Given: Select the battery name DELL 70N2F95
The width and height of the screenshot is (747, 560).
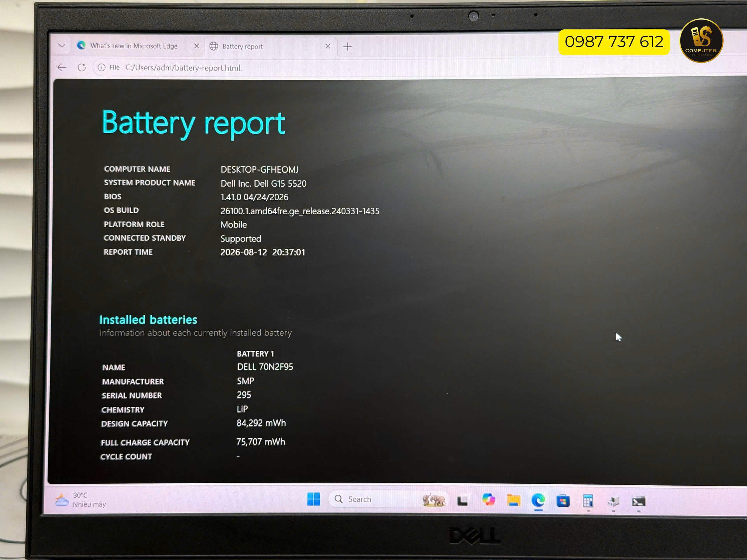Looking at the screenshot, I should pyautogui.click(x=265, y=367).
